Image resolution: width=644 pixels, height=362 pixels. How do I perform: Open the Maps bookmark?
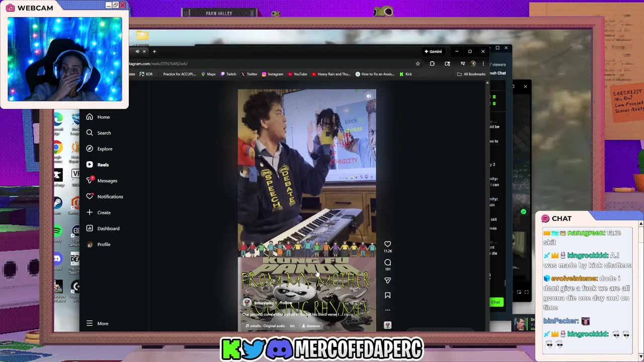pyautogui.click(x=208, y=74)
